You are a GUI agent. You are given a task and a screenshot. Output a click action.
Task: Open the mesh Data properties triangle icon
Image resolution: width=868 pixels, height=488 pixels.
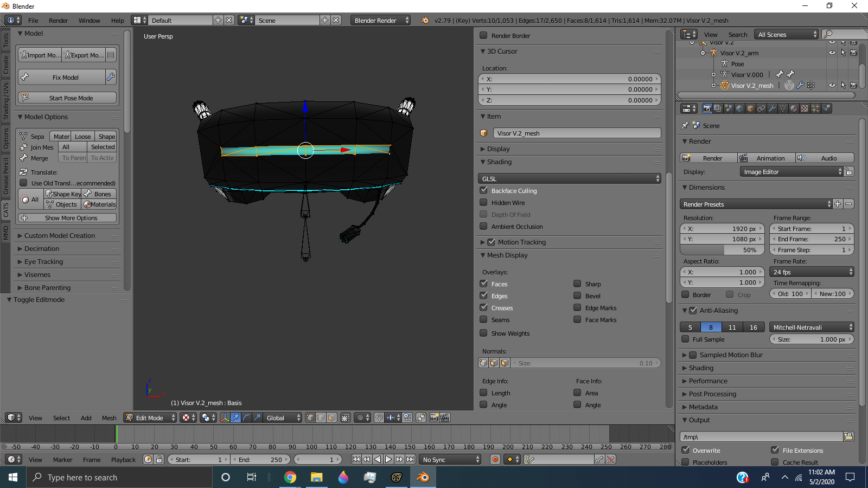click(783, 108)
